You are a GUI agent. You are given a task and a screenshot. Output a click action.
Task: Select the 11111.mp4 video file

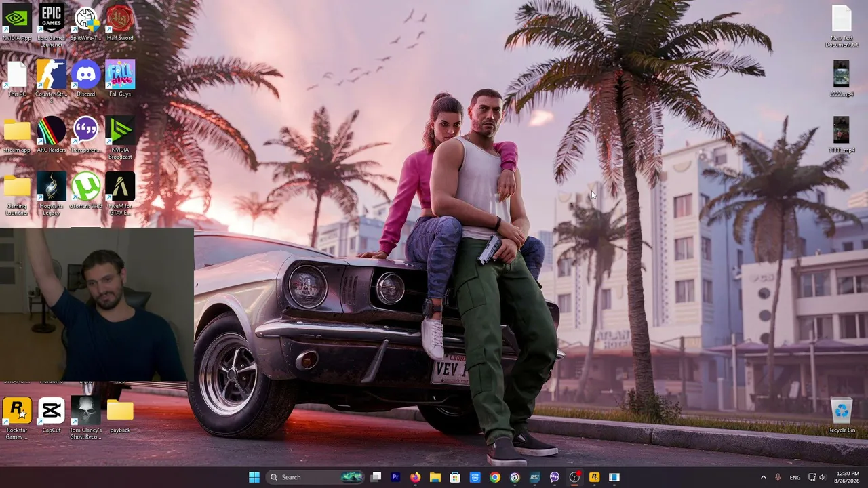point(842,136)
